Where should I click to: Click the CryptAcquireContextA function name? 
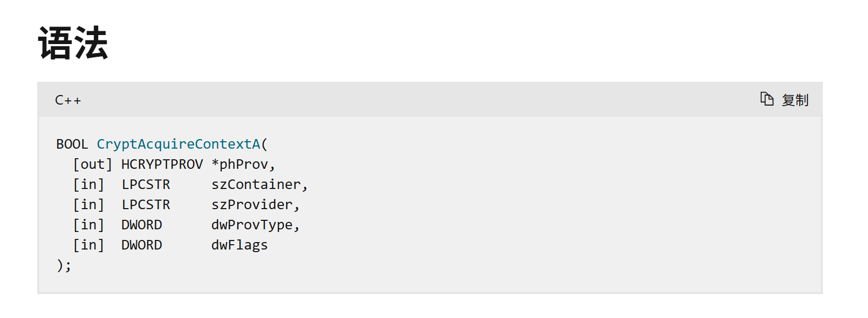(x=179, y=144)
